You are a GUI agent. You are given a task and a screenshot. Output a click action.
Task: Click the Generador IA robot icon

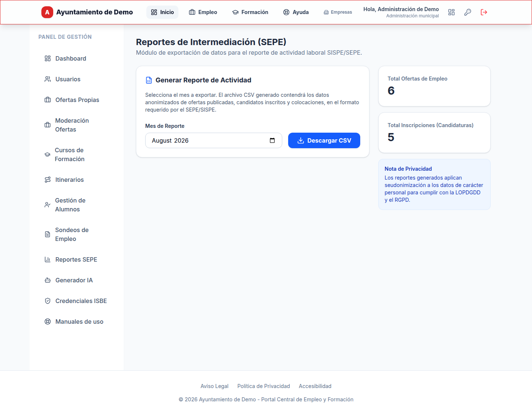click(48, 280)
